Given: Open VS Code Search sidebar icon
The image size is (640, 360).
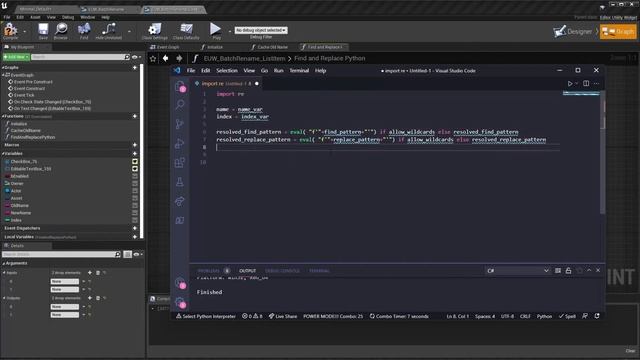Looking at the screenshot, I should [180, 104].
